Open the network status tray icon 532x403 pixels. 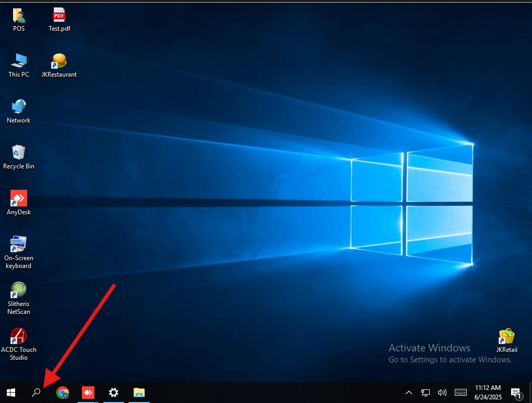(426, 393)
